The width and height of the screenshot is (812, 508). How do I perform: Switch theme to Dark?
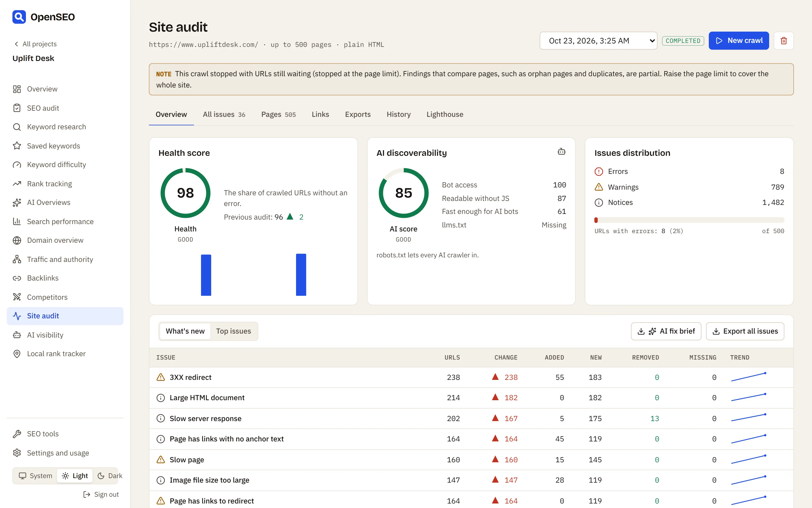pyautogui.click(x=110, y=476)
